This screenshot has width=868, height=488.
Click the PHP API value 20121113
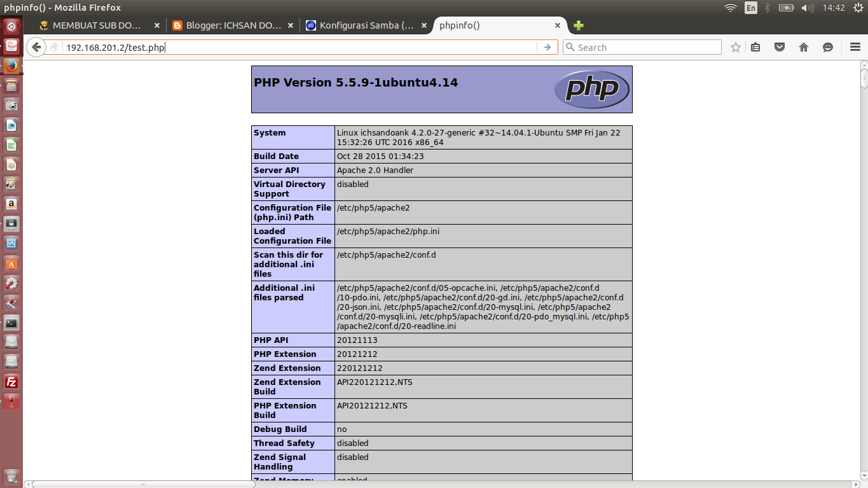357,340
